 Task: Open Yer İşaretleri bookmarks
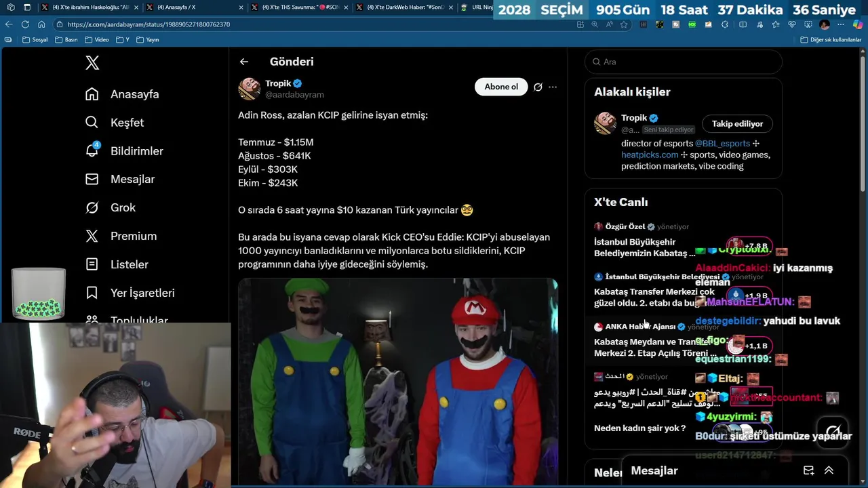click(x=130, y=293)
